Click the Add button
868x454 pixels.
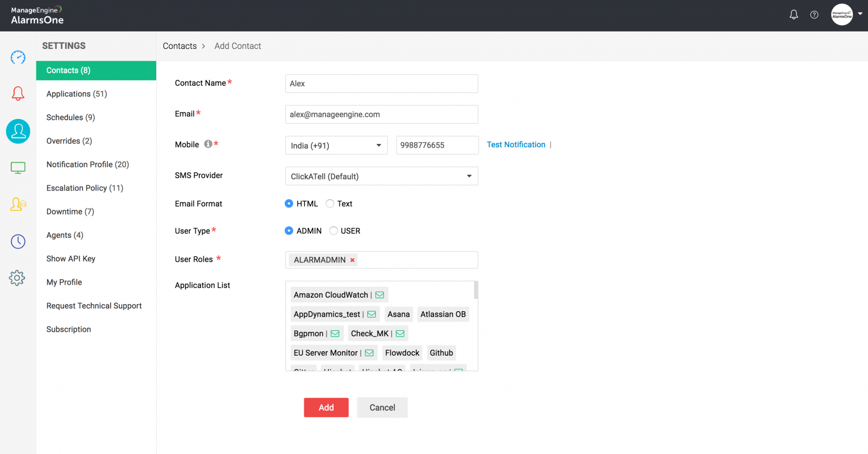(326, 408)
